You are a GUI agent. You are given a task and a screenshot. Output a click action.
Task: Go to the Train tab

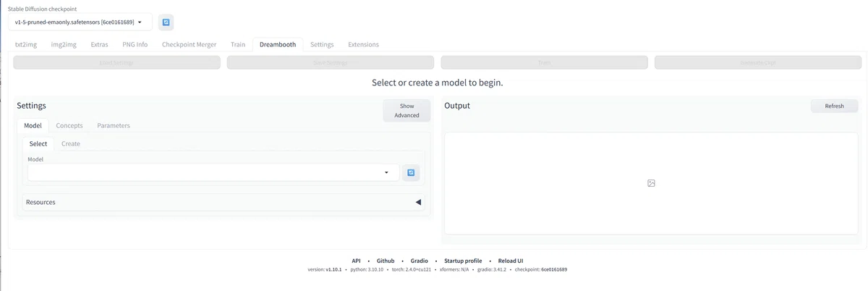pos(238,44)
